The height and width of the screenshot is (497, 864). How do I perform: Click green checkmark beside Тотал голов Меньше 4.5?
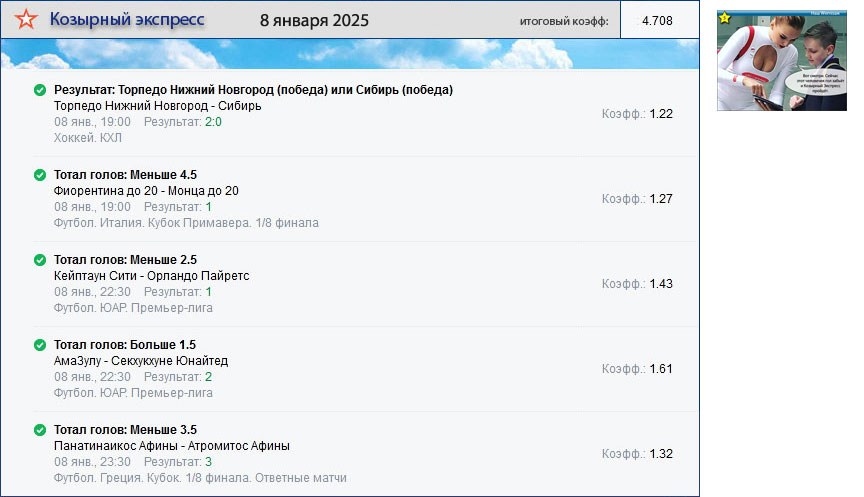40,175
